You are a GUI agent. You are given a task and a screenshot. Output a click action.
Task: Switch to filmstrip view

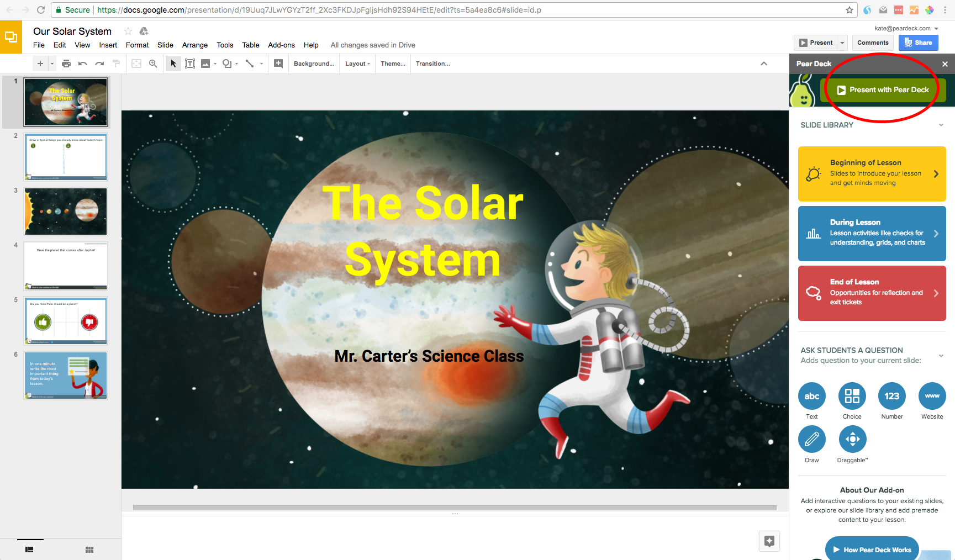coord(29,550)
